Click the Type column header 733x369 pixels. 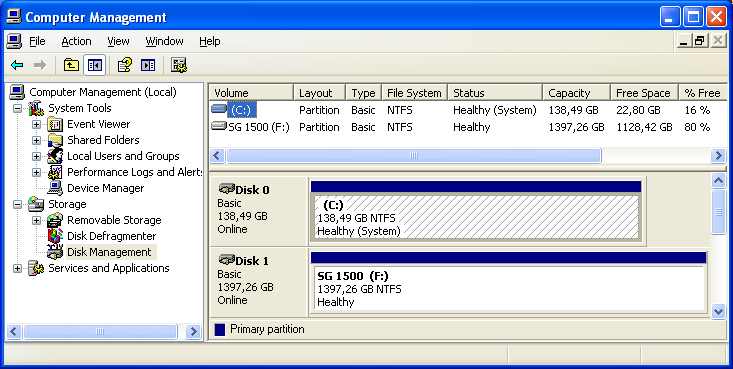[x=364, y=93]
